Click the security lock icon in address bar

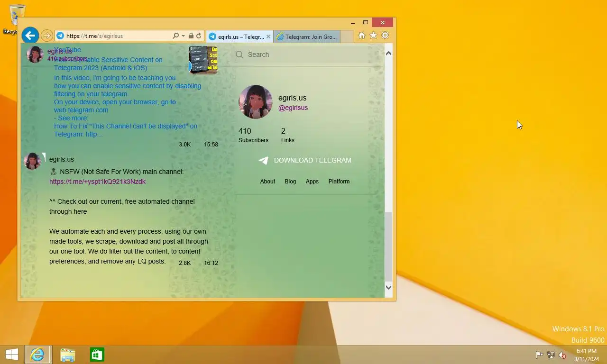(x=191, y=36)
